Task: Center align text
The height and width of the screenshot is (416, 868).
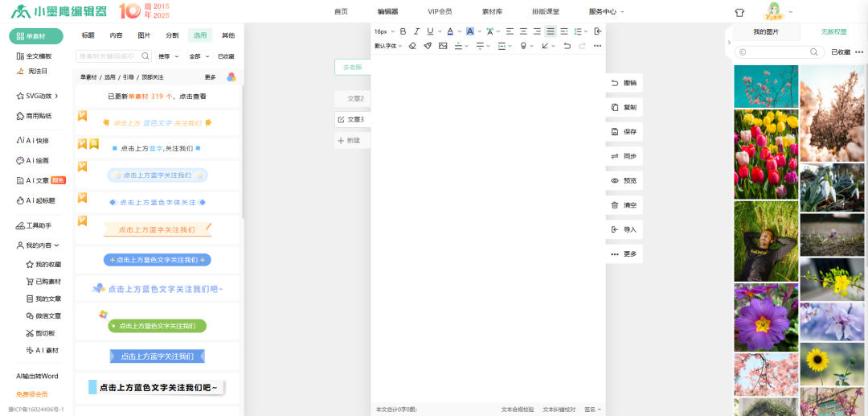Action: [x=523, y=31]
